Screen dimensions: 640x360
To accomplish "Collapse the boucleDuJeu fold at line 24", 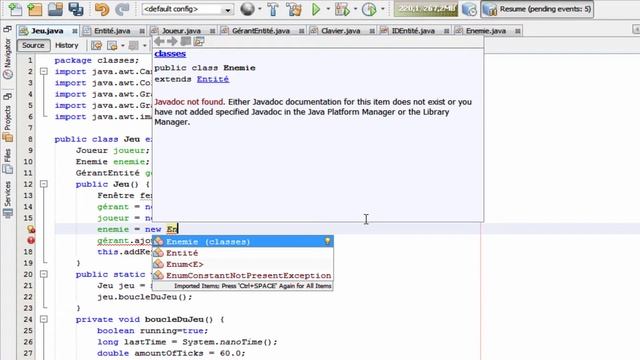I will click(44, 319).
